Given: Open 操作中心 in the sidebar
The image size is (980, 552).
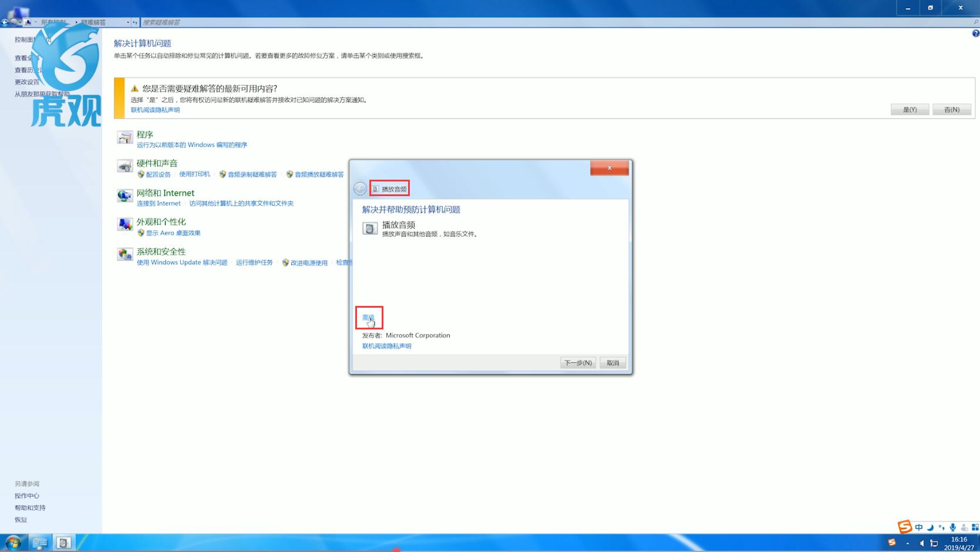Looking at the screenshot, I should point(27,496).
